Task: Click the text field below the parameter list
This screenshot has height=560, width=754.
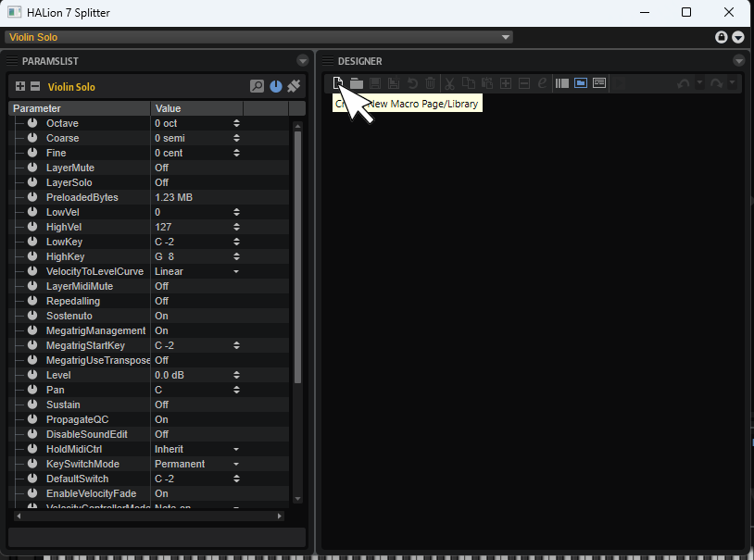Action: pyautogui.click(x=157, y=537)
